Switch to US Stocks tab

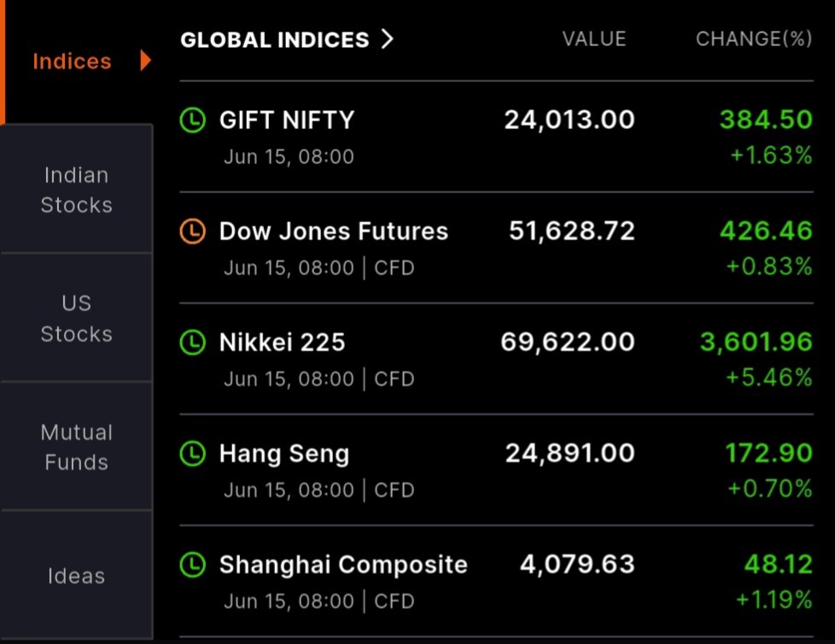pyautogui.click(x=77, y=318)
